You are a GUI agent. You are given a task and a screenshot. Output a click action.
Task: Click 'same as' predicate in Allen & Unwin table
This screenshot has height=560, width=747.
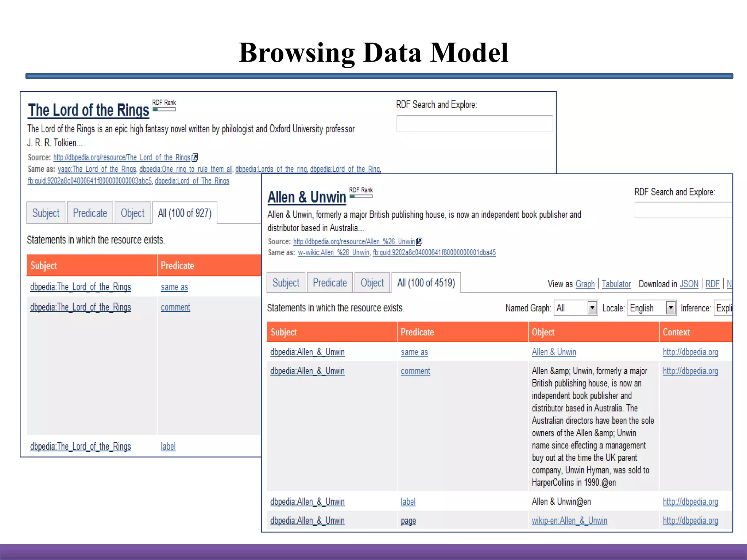[414, 352]
